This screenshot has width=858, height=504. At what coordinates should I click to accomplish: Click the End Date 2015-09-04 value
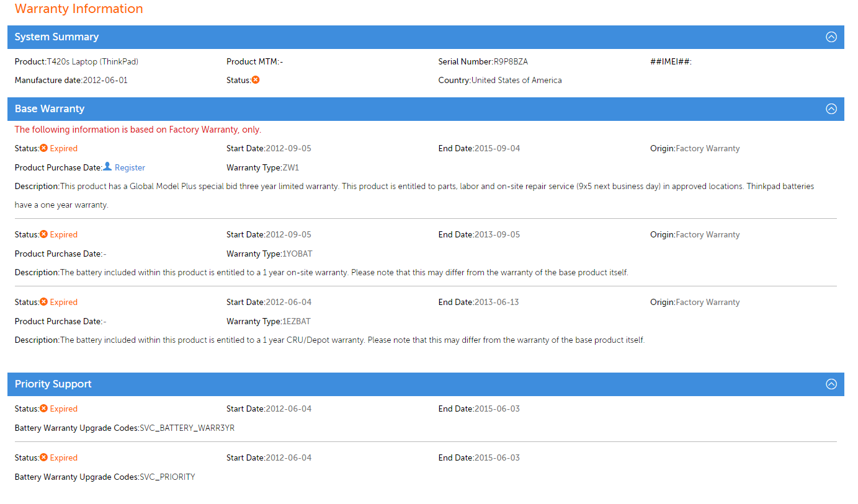pyautogui.click(x=497, y=148)
